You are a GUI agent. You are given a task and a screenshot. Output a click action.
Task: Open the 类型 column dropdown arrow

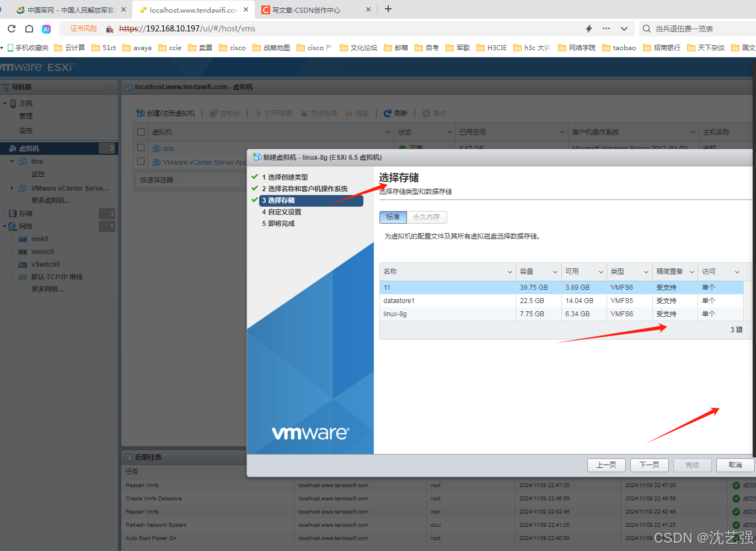point(646,272)
